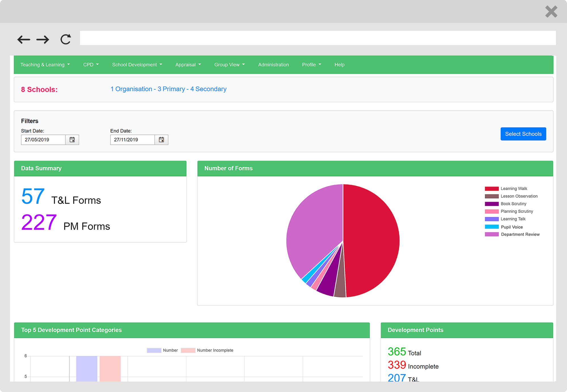Open the Help menu item
The width and height of the screenshot is (567, 392).
point(339,65)
